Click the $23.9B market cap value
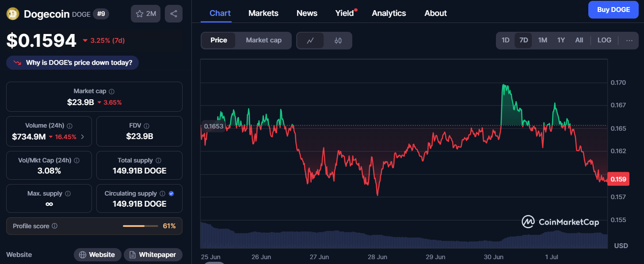The image size is (644, 264). [x=80, y=102]
